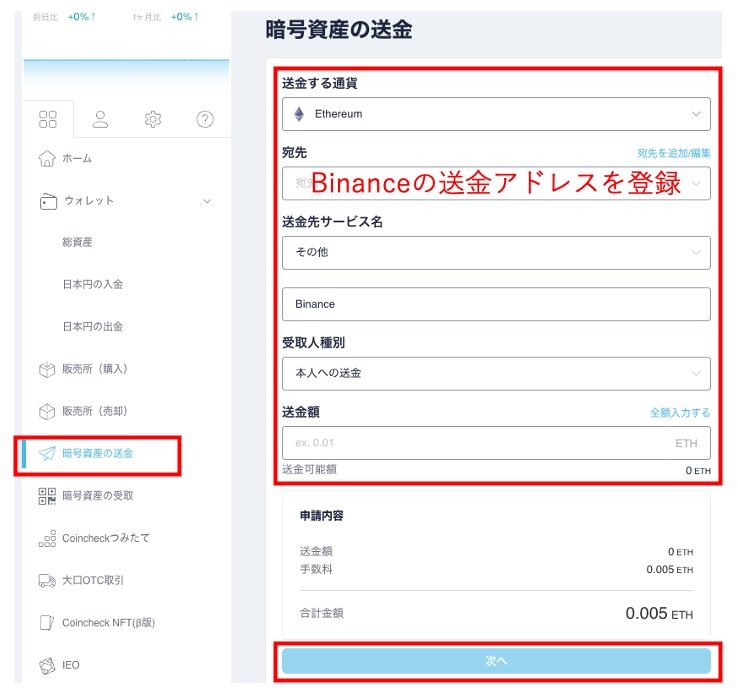Open the 宛先 destination dropdown
The height and width of the screenshot is (692, 738).
coord(496,183)
